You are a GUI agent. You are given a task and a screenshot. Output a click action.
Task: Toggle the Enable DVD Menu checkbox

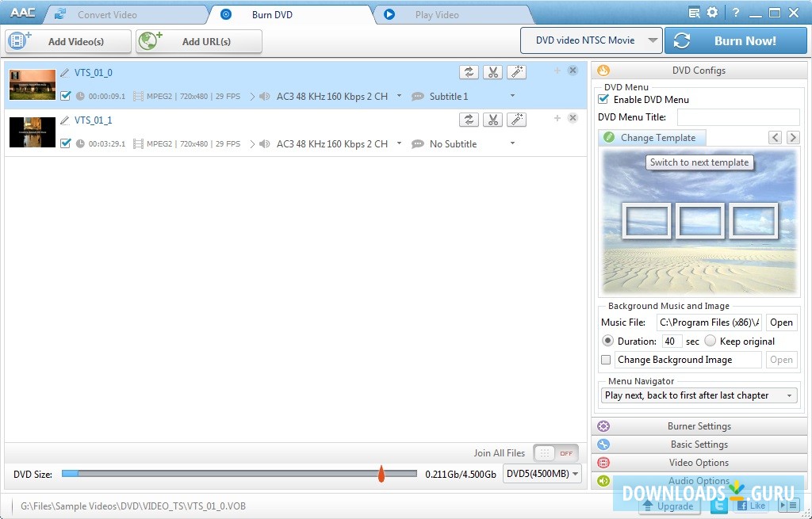coord(603,99)
